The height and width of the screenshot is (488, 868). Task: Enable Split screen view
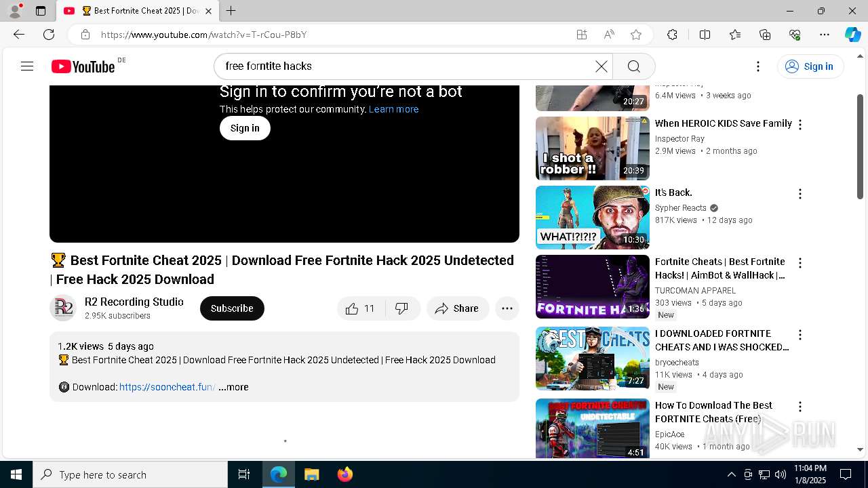(x=705, y=35)
